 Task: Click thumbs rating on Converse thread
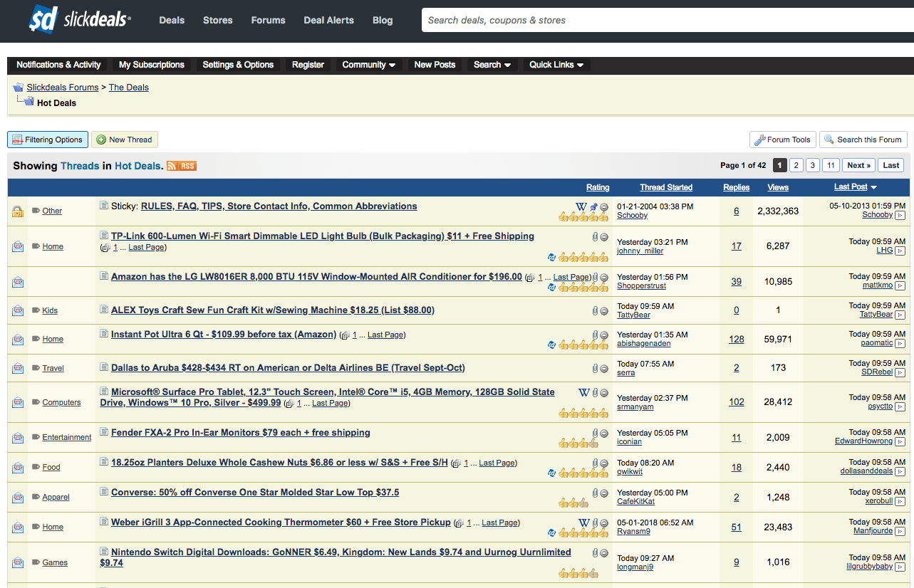click(x=573, y=503)
